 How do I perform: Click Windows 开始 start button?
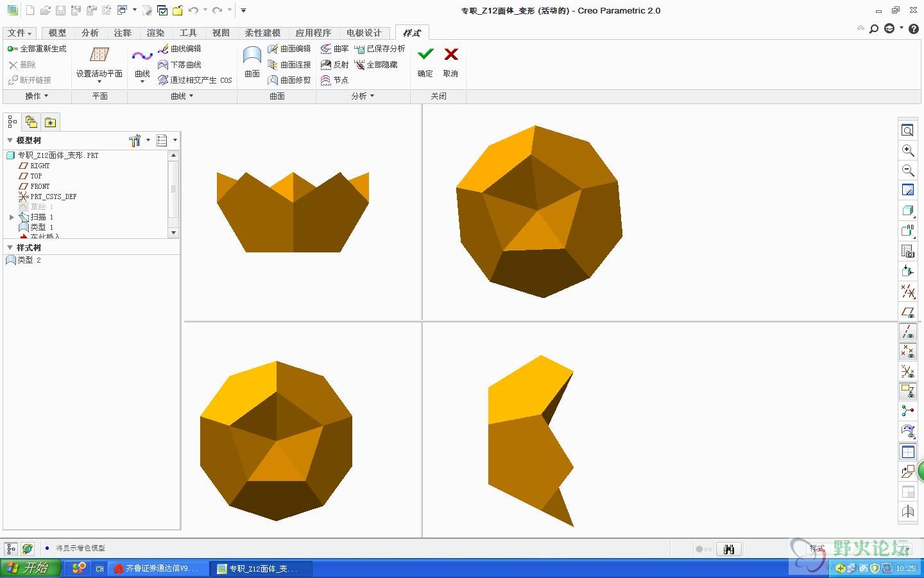click(31, 568)
